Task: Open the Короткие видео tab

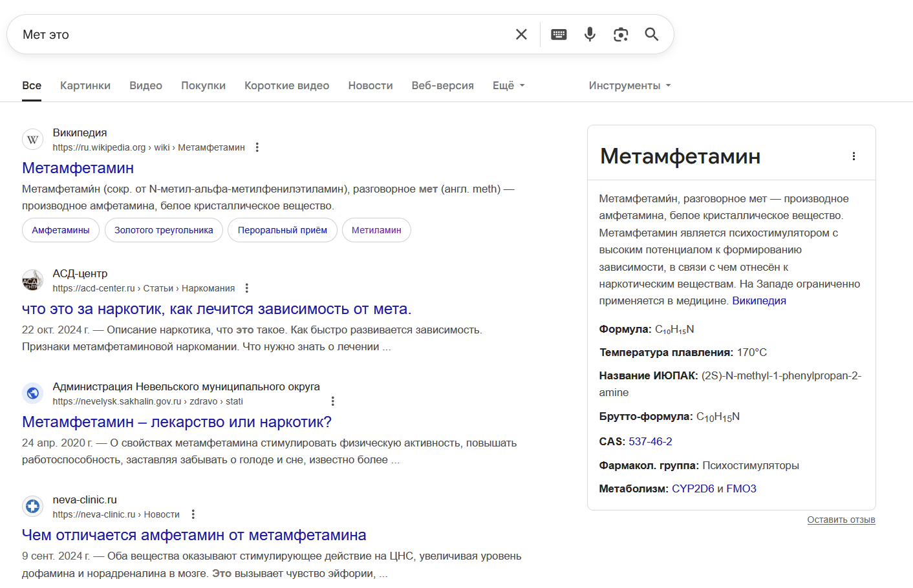Action: pyautogui.click(x=286, y=85)
